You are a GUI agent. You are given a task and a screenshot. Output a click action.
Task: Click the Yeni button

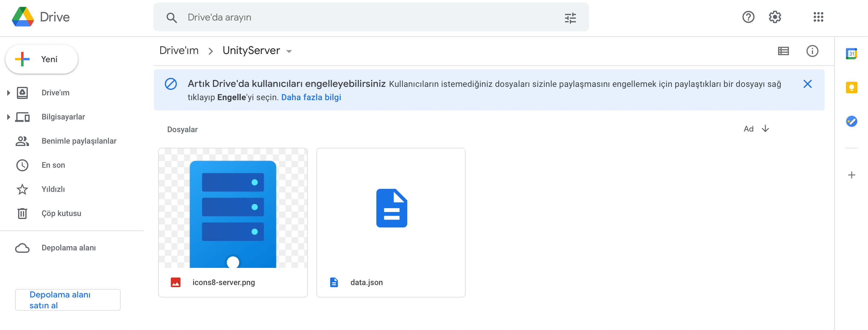42,59
